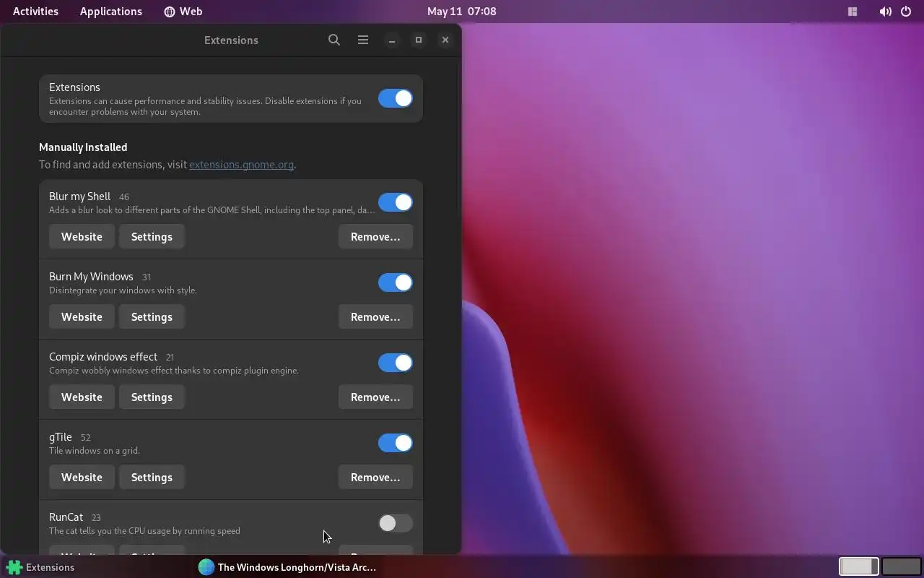Click the 'Manually Installed' heading
The width and height of the screenshot is (924, 578).
83,147
